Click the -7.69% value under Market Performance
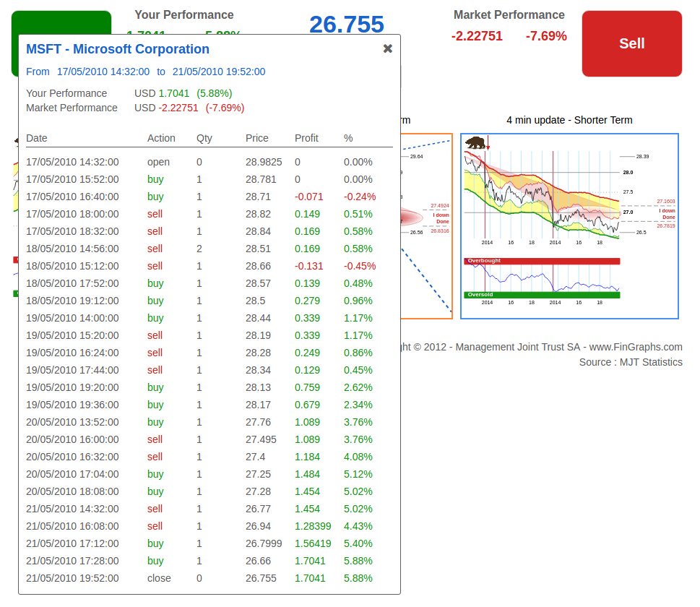The width and height of the screenshot is (700, 607). (546, 35)
